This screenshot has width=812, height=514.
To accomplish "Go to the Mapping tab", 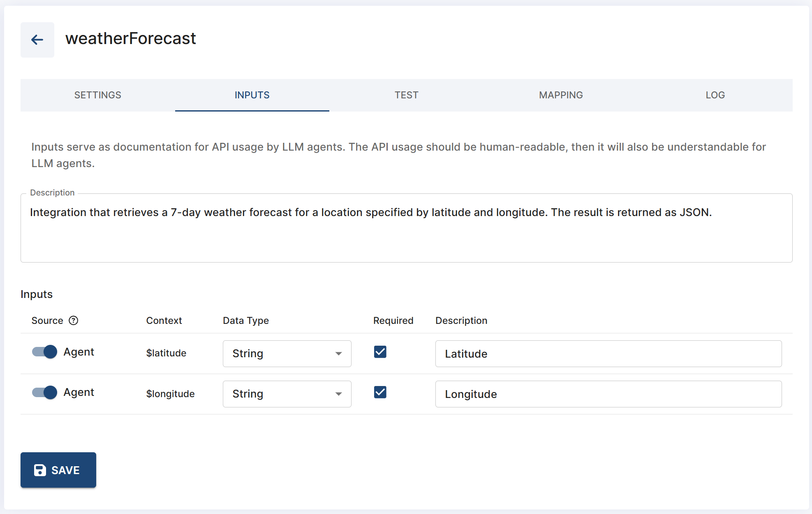I will [561, 95].
